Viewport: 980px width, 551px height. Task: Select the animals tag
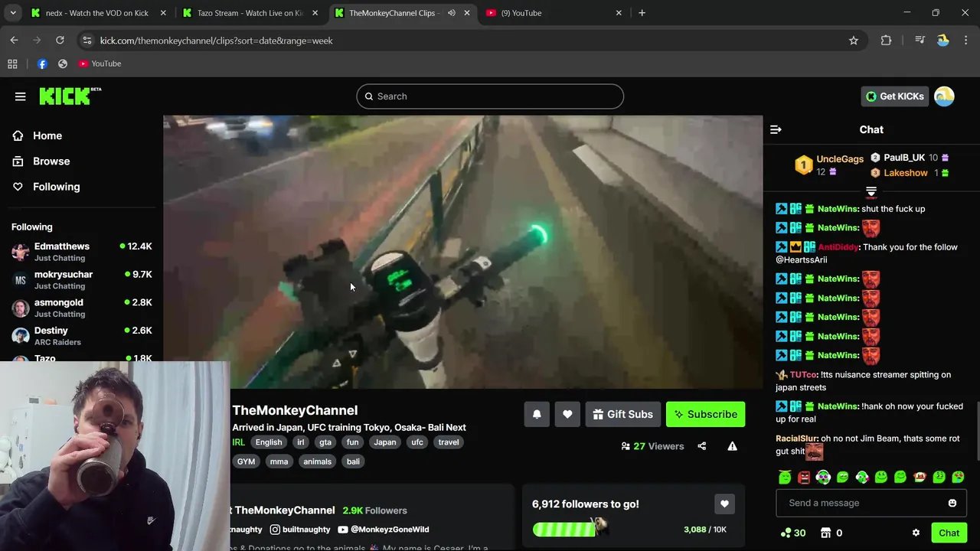click(317, 461)
